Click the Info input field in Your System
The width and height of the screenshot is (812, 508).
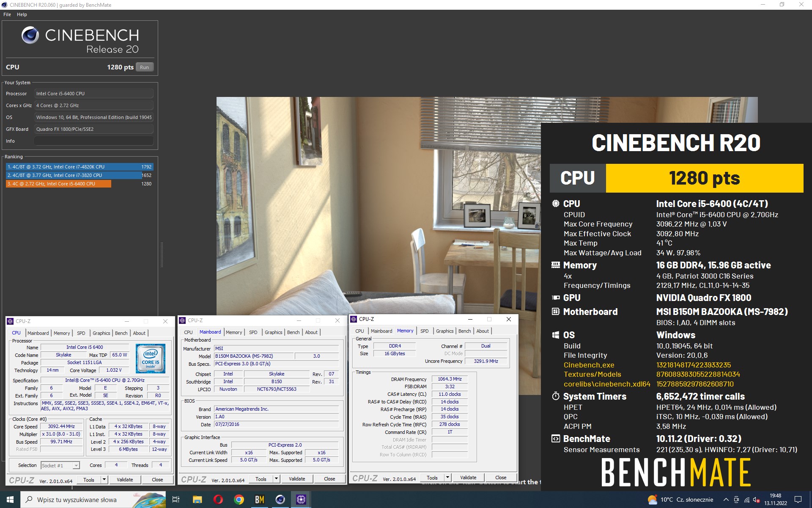pyautogui.click(x=94, y=141)
